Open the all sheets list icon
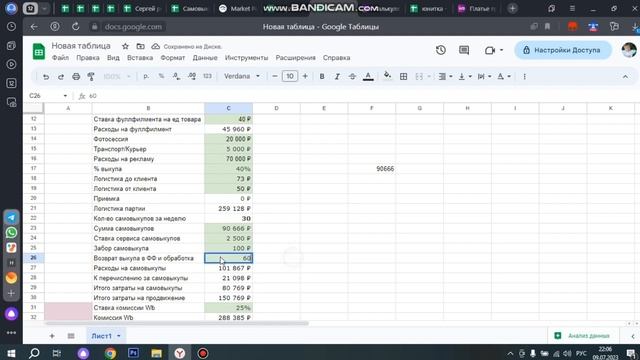The width and height of the screenshot is (640, 360). click(x=71, y=336)
